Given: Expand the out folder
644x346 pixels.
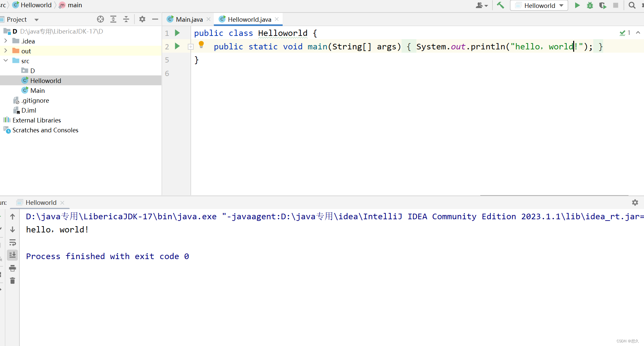Looking at the screenshot, I should pyautogui.click(x=6, y=51).
